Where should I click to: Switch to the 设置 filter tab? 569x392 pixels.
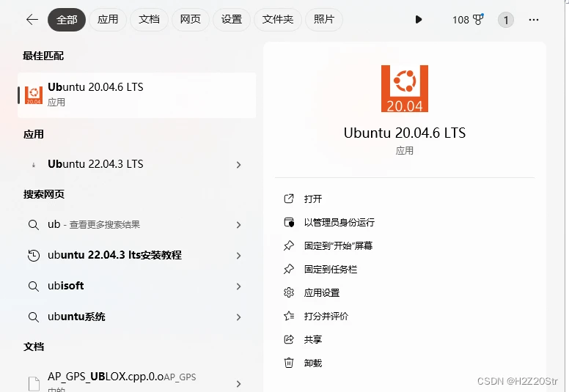click(232, 20)
